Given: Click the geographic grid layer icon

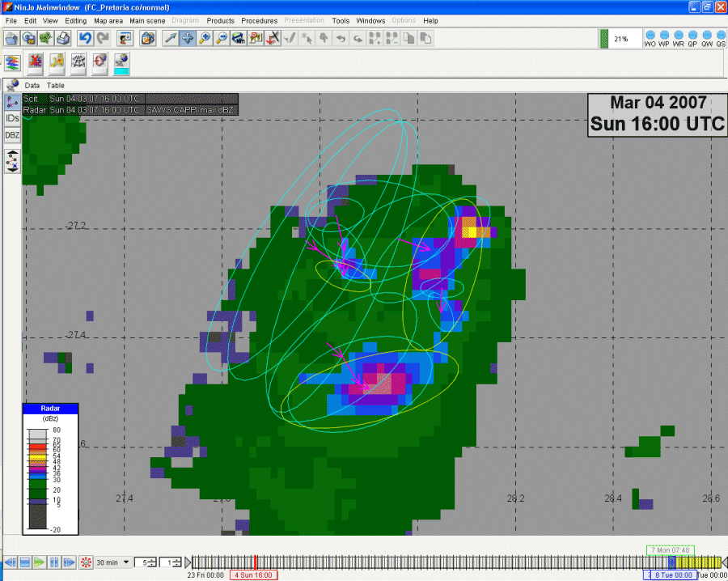Looking at the screenshot, I should (x=78, y=64).
